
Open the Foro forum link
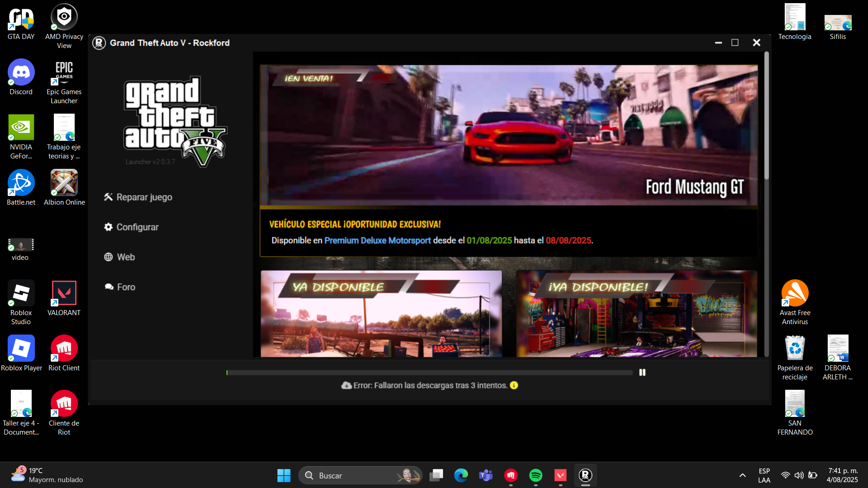pyautogui.click(x=120, y=287)
